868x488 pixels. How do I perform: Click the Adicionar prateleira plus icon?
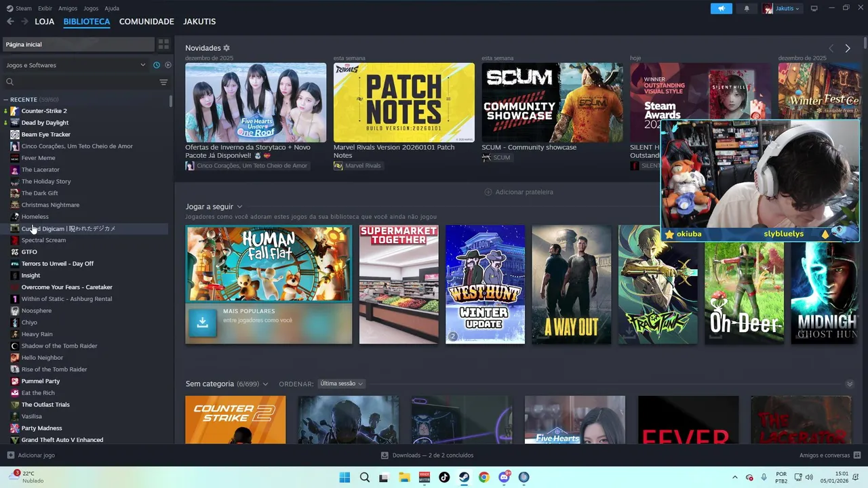coord(488,192)
